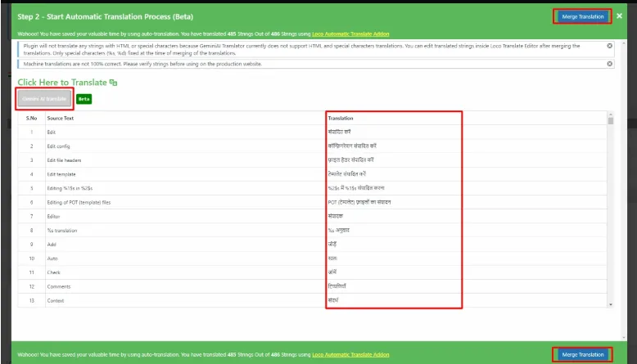Image resolution: width=637 pixels, height=364 pixels.
Task: Select the source text 'Edit file headers'
Action: [x=64, y=160]
